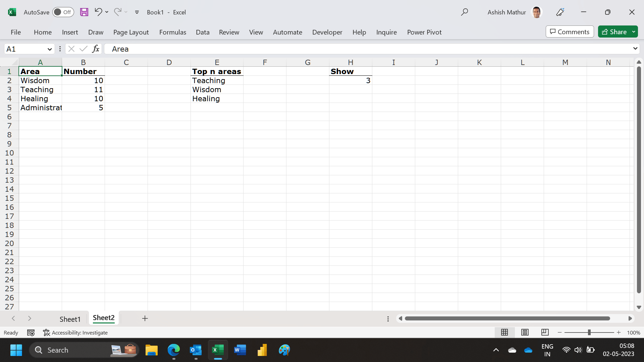Click the zoom slider handle

coord(589,332)
